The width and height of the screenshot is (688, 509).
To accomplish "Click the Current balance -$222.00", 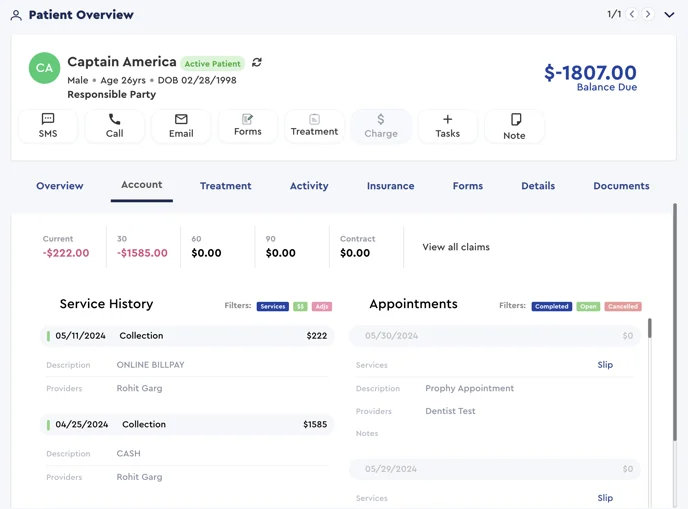I will click(66, 253).
